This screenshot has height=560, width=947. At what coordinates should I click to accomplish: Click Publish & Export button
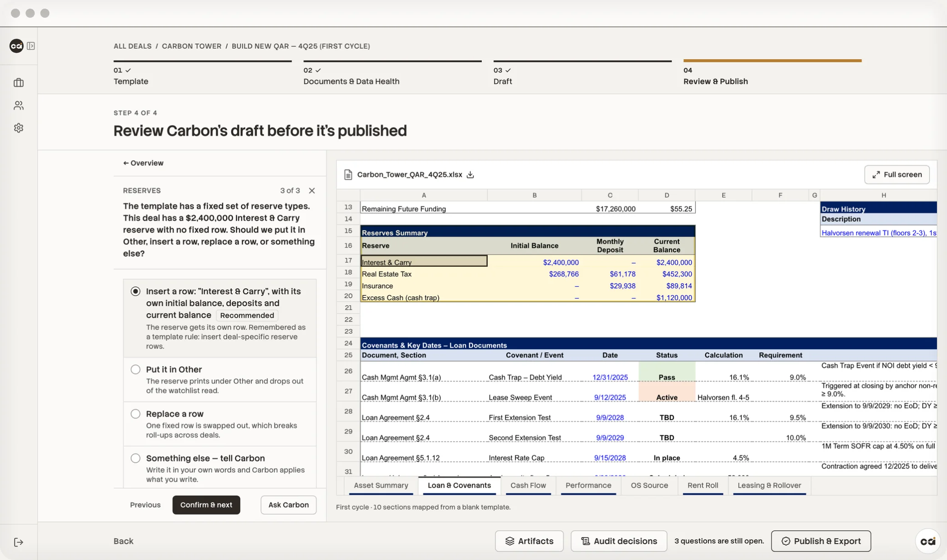821,541
